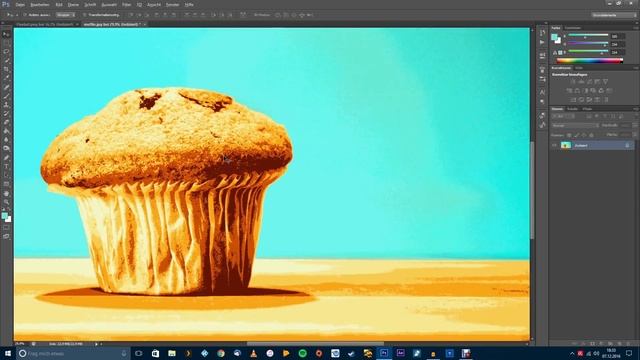Switch to the Kanäle tab
The width and height of the screenshot is (640, 360).
click(x=572, y=109)
